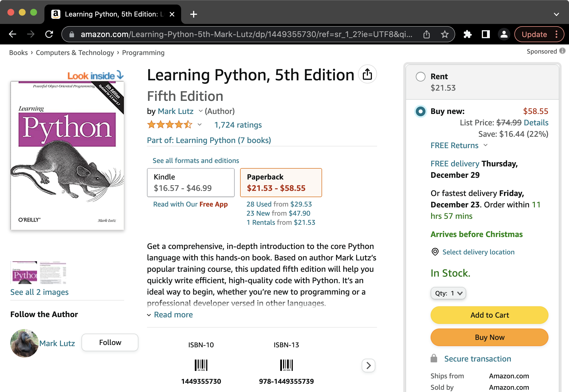Click the ISBN-10 barcode icon
The height and width of the screenshot is (392, 569).
(201, 365)
